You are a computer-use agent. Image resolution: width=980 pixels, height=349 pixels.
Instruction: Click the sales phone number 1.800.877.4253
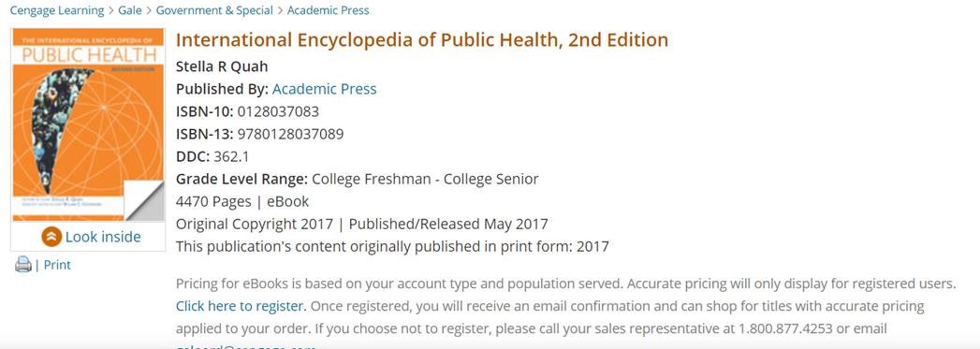coord(787,329)
